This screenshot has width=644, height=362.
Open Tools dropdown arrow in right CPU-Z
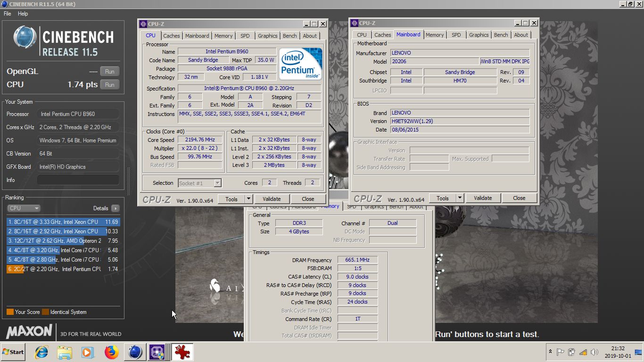460,198
